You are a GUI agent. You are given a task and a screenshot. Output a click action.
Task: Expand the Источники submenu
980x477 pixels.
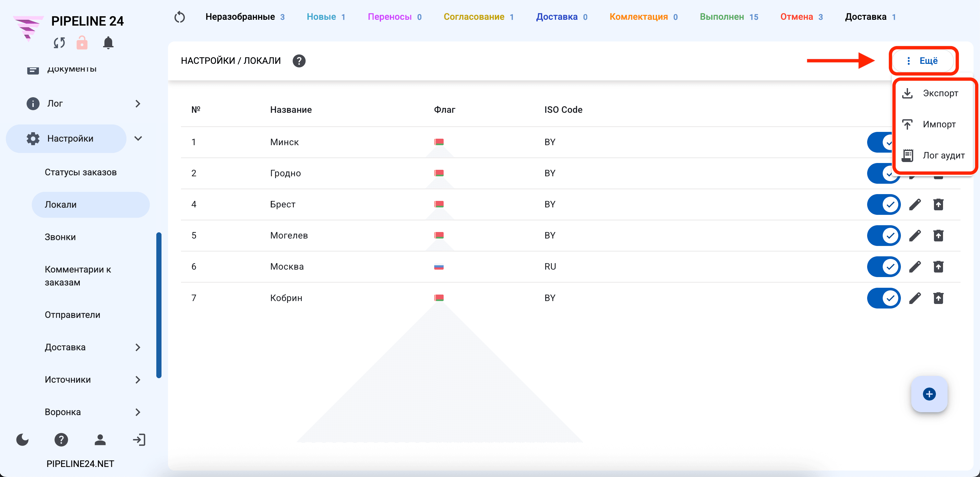138,380
